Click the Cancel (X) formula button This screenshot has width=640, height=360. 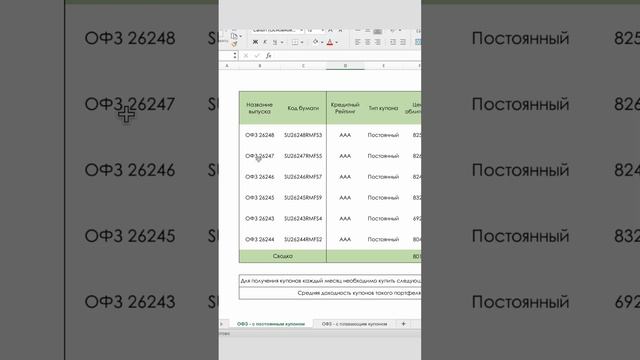(x=246, y=56)
